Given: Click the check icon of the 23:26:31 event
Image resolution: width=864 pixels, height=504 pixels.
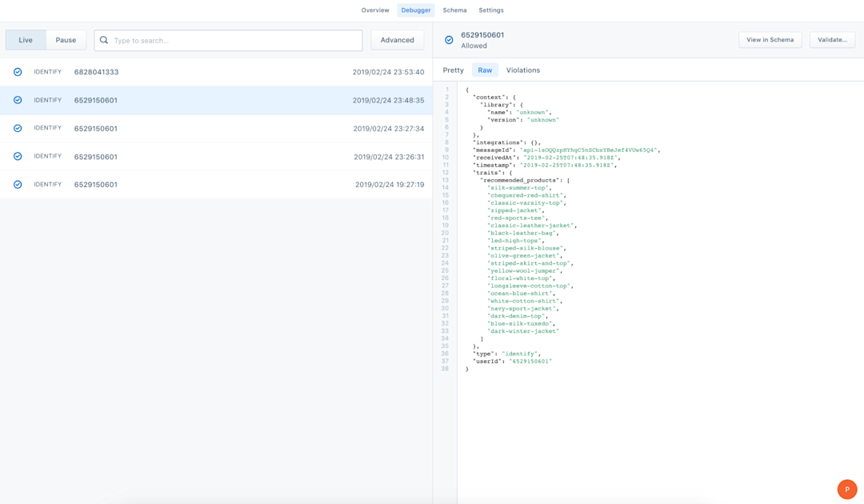Looking at the screenshot, I should [x=18, y=157].
